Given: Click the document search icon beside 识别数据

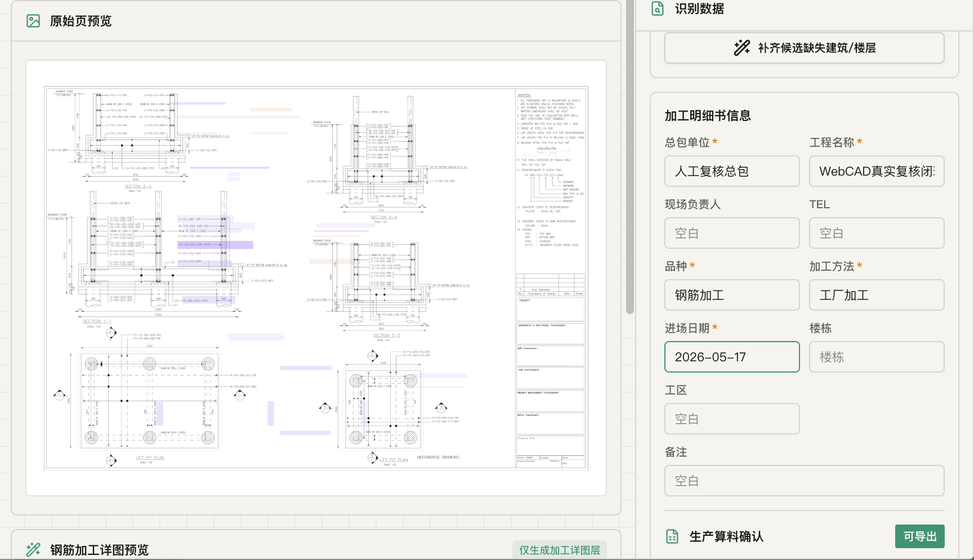Looking at the screenshot, I should tap(658, 8).
